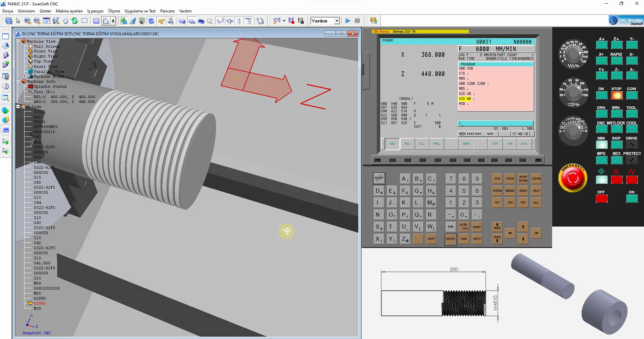This screenshot has height=339, width=644.
Task: Toggle the DRN dry run button
Action: (x=601, y=114)
